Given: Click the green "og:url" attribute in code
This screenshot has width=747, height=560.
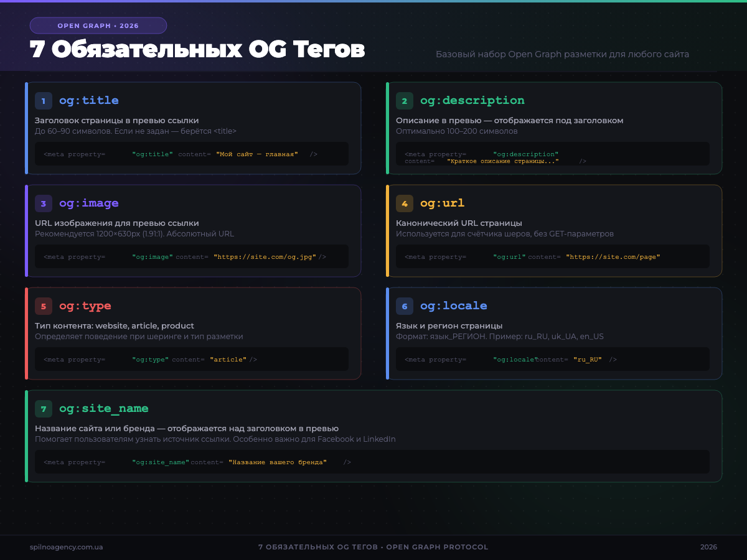Looking at the screenshot, I should (x=510, y=256).
